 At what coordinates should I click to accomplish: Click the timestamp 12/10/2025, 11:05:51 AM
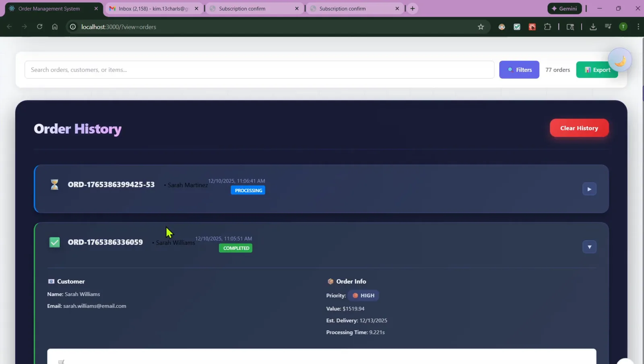tap(224, 239)
